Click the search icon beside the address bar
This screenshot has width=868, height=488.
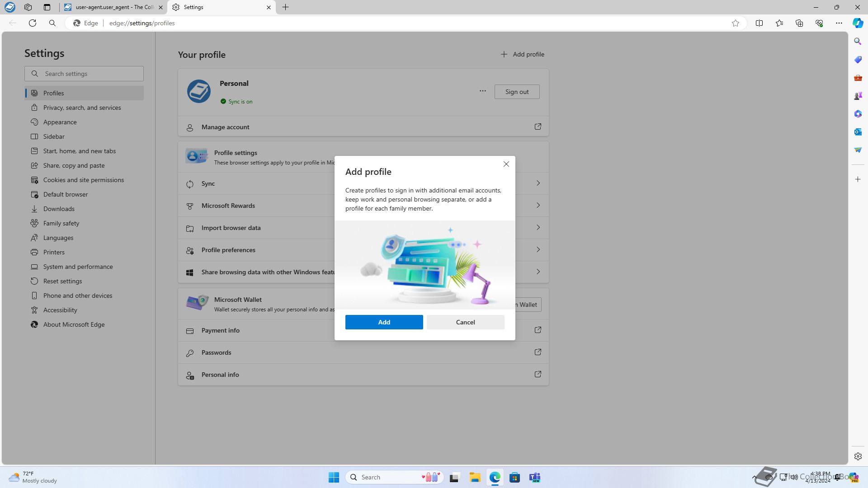(x=52, y=23)
